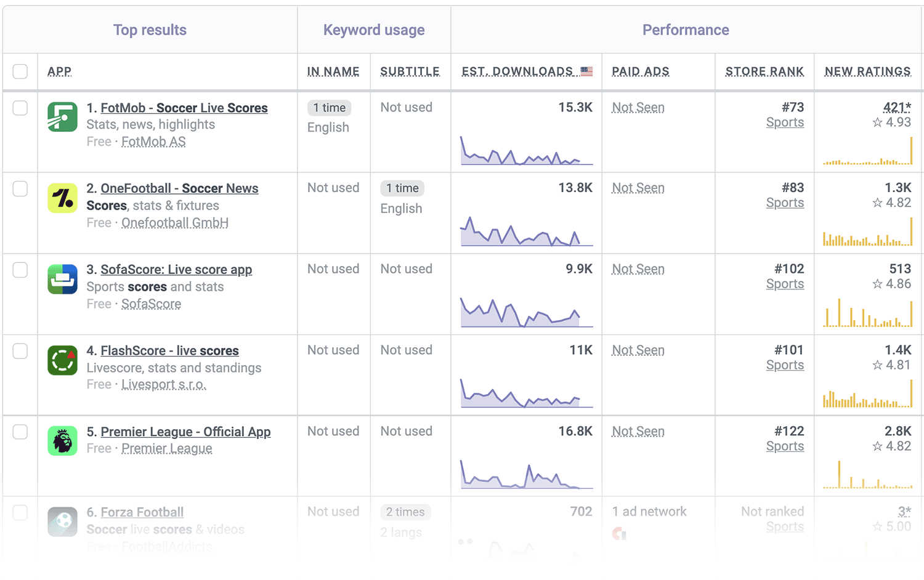The width and height of the screenshot is (924, 580).
Task: Open the Forza Football app link
Action: tap(142, 512)
